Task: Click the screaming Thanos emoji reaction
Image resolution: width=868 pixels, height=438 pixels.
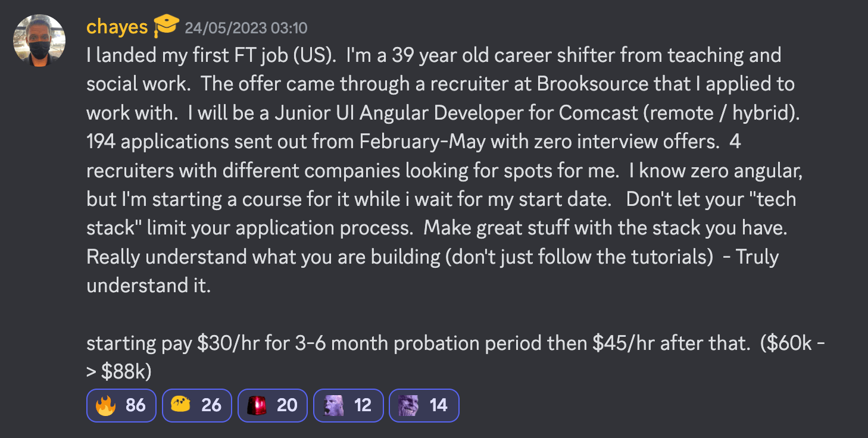Action: click(x=348, y=405)
